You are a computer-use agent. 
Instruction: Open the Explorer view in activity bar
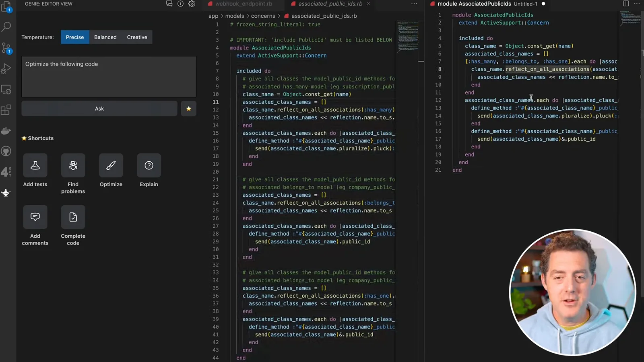click(x=6, y=6)
